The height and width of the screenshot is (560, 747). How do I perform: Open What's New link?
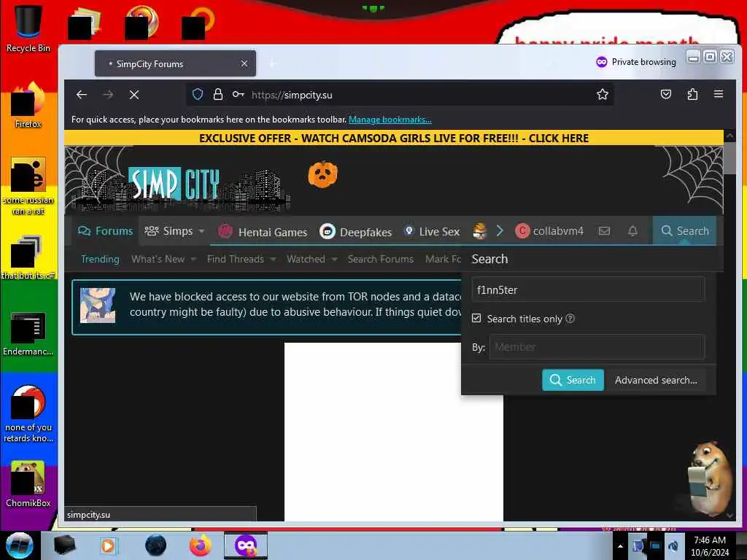pos(158,259)
